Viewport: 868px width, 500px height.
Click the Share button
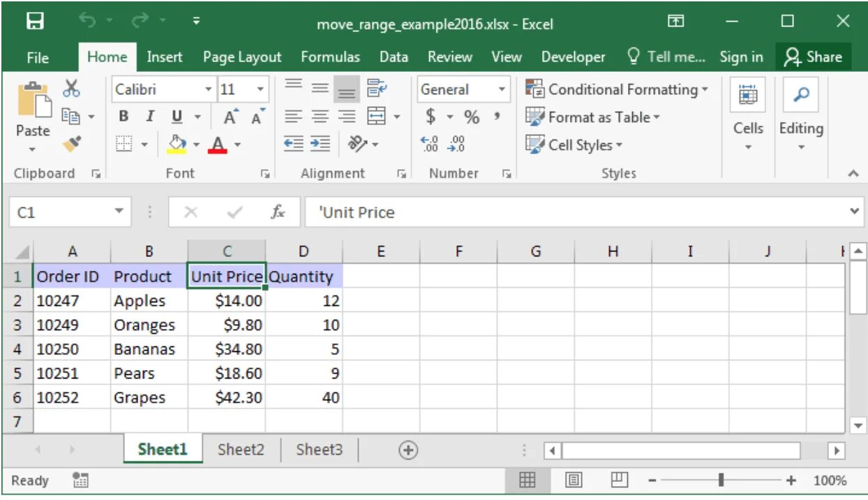point(814,57)
